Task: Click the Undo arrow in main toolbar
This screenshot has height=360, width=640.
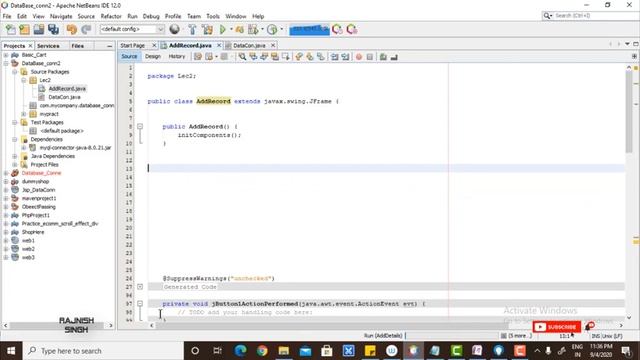Action: pyautogui.click(x=72, y=29)
